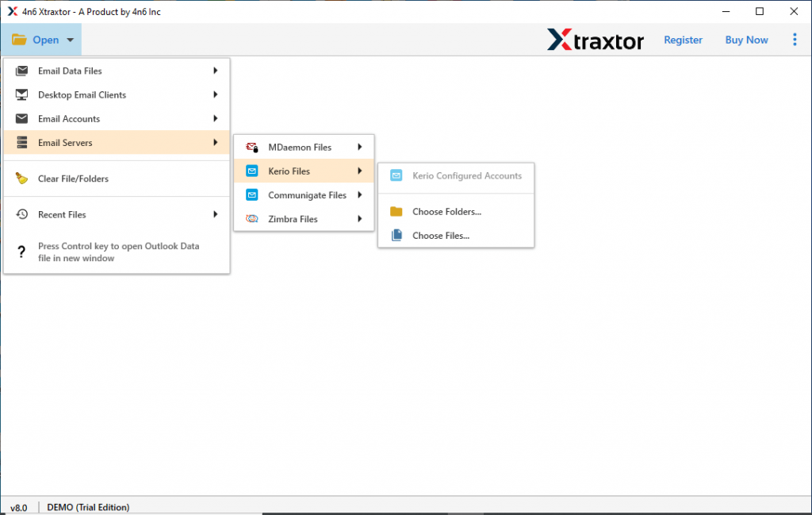
Task: Click the Buy Now link
Action: click(746, 39)
